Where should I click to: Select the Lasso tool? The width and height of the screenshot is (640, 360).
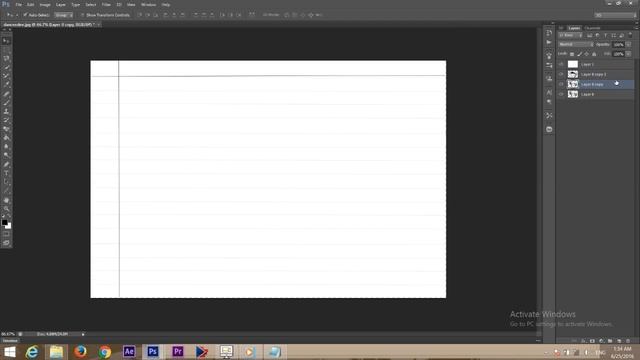point(6,58)
